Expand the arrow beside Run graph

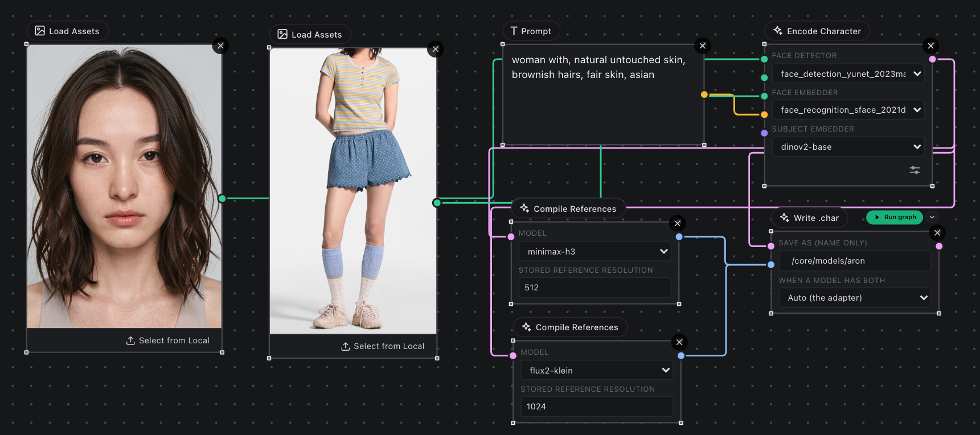932,217
